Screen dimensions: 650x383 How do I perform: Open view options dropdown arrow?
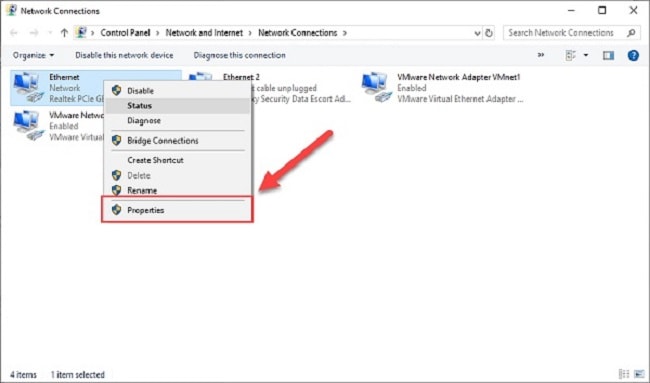[x=586, y=55]
